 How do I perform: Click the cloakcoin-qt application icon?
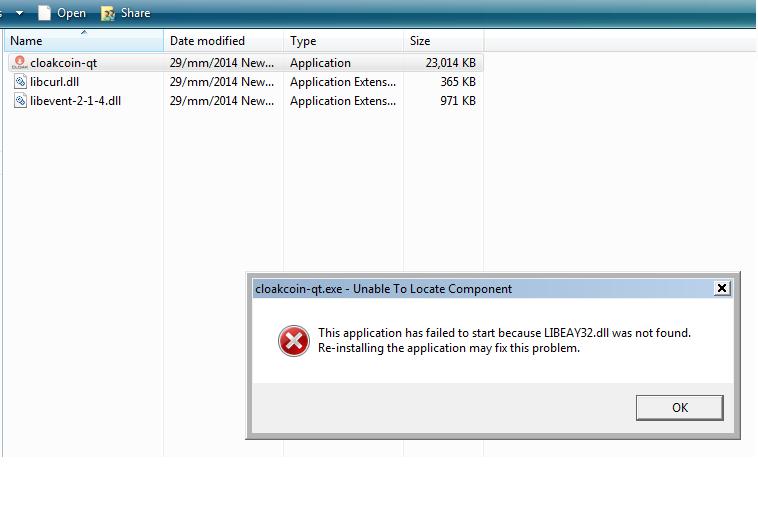pyautogui.click(x=20, y=63)
